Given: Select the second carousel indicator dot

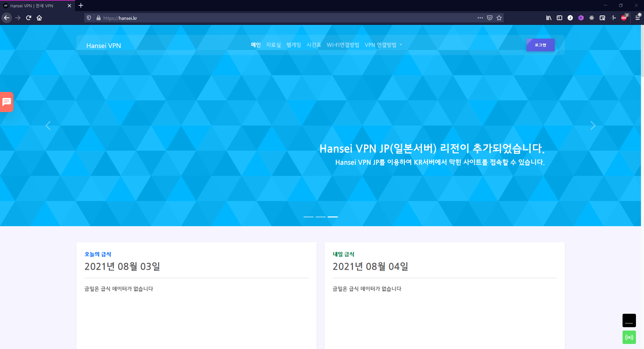Looking at the screenshot, I should pyautogui.click(x=320, y=217).
